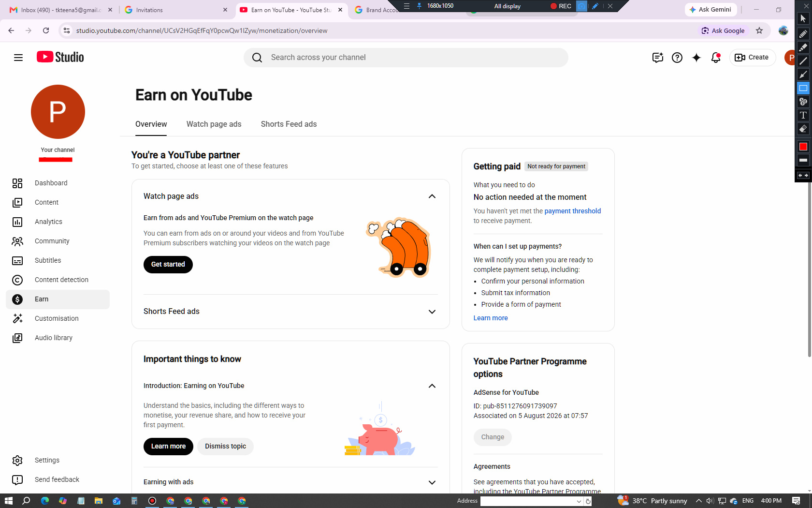Viewport: 812px width, 508px height.
Task: Select the eraser tool in annotation toolbar
Action: 803,129
